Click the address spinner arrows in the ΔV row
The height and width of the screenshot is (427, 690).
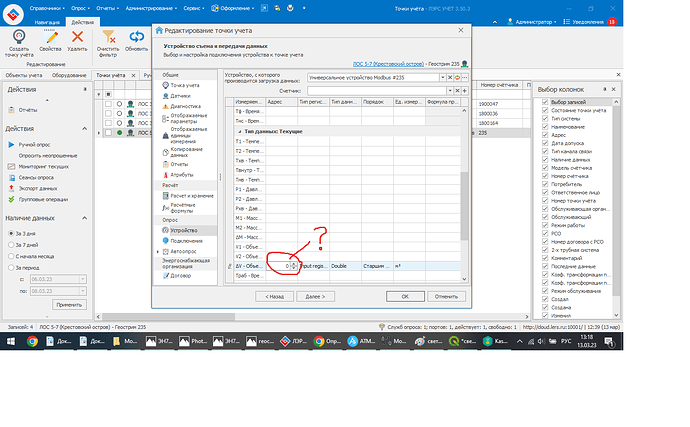coord(294,266)
